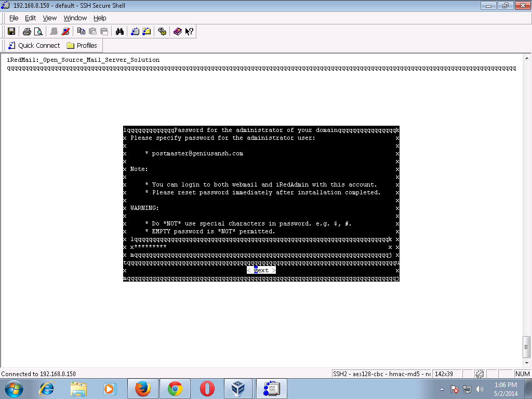The height and width of the screenshot is (399, 532).
Task: Click the purple Help book icon
Action: tap(178, 32)
